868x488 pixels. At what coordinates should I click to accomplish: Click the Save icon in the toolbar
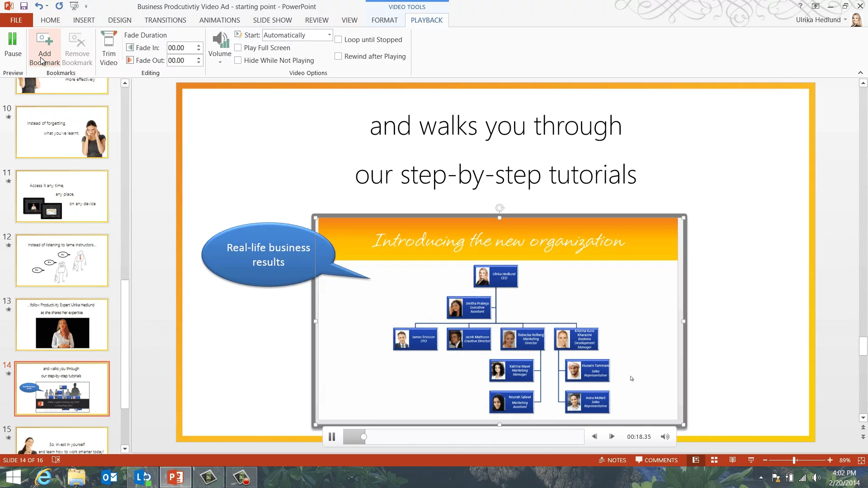tap(24, 6)
